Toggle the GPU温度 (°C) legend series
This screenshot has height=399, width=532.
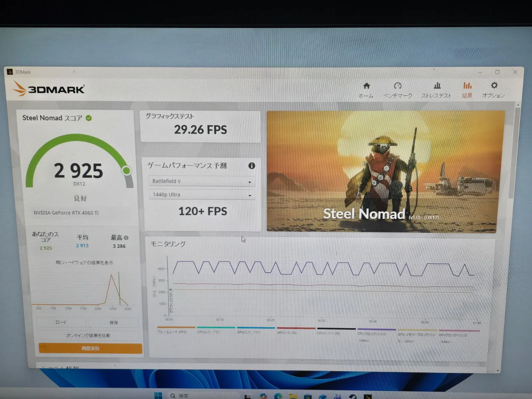[x=249, y=332]
